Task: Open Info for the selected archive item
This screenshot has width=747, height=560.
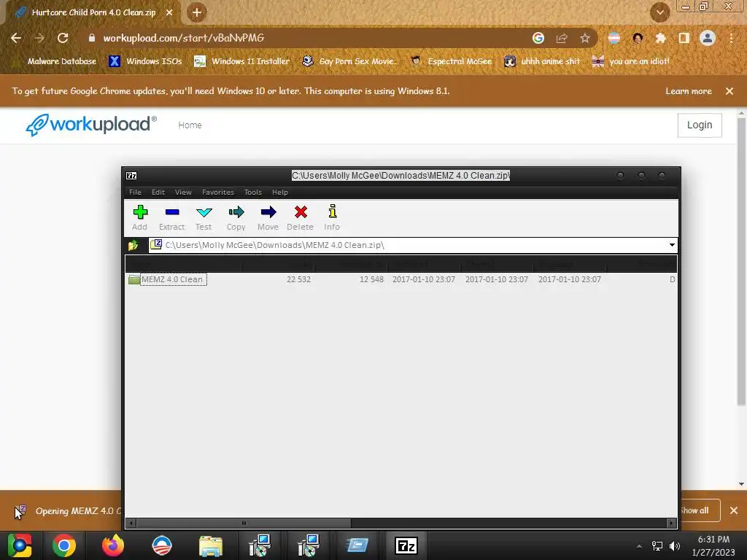Action: point(332,217)
